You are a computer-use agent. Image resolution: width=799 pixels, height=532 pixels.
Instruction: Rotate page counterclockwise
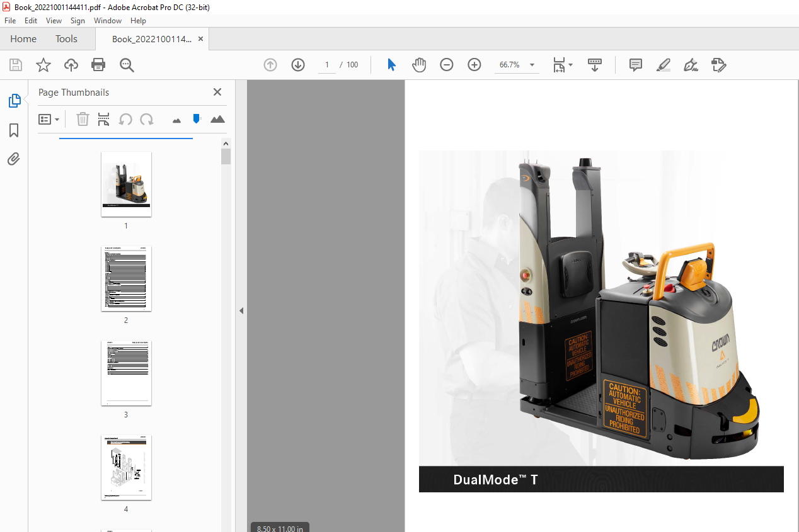pos(125,119)
